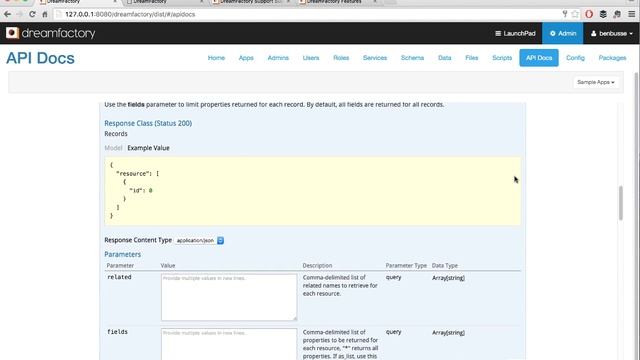Screen dimensions: 640x360
Task: Click the address bar URL
Action: point(130,14)
